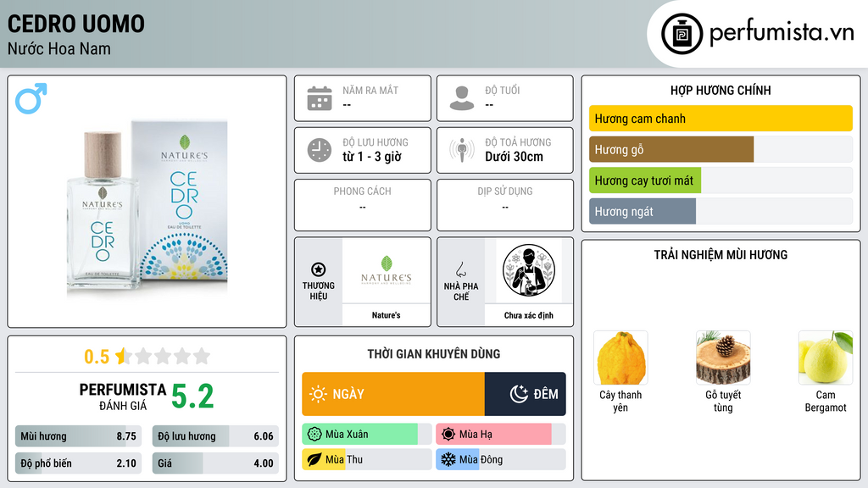Click the Mùa Đông season bar
868x488 pixels.
point(500,459)
